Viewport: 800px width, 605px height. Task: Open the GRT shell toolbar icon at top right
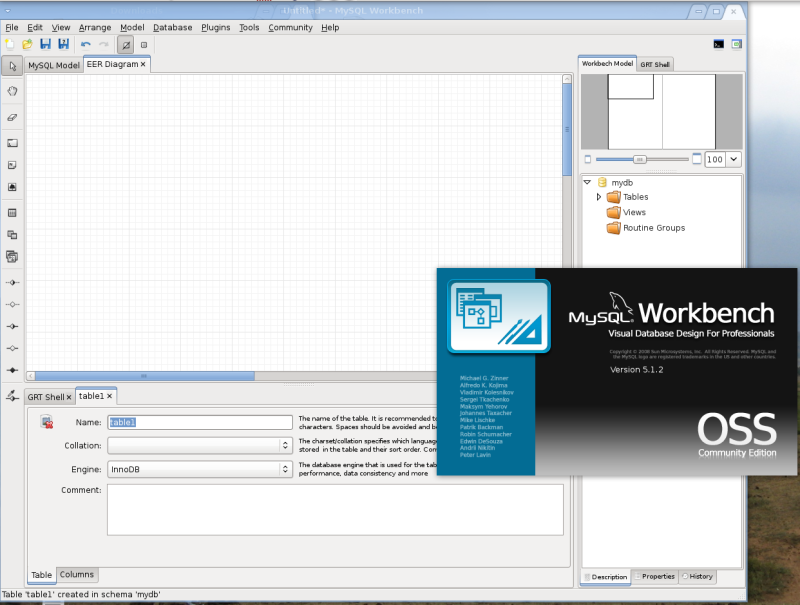(718, 44)
